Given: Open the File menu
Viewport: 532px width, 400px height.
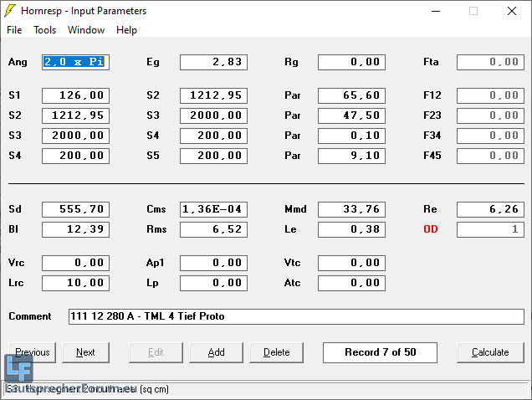Looking at the screenshot, I should 14,30.
